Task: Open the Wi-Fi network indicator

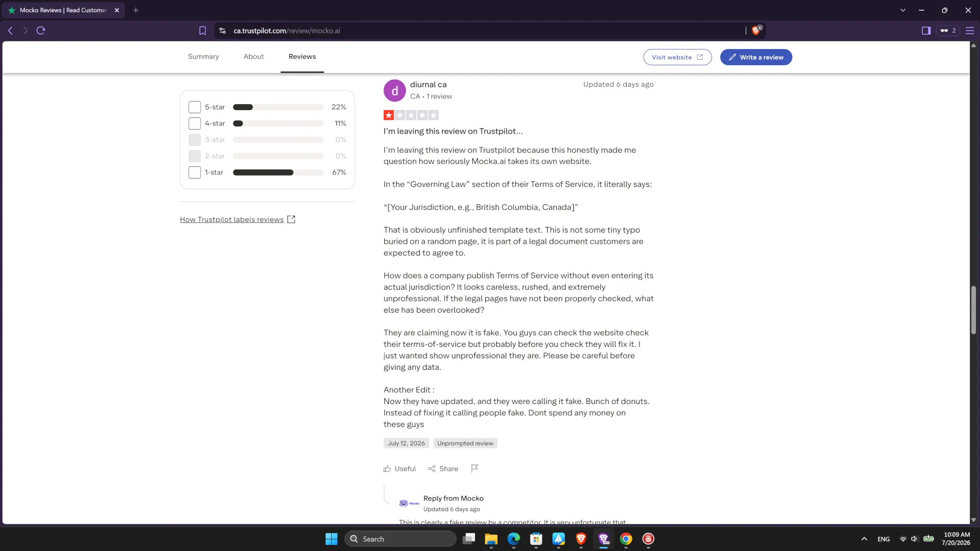Action: tap(903, 539)
